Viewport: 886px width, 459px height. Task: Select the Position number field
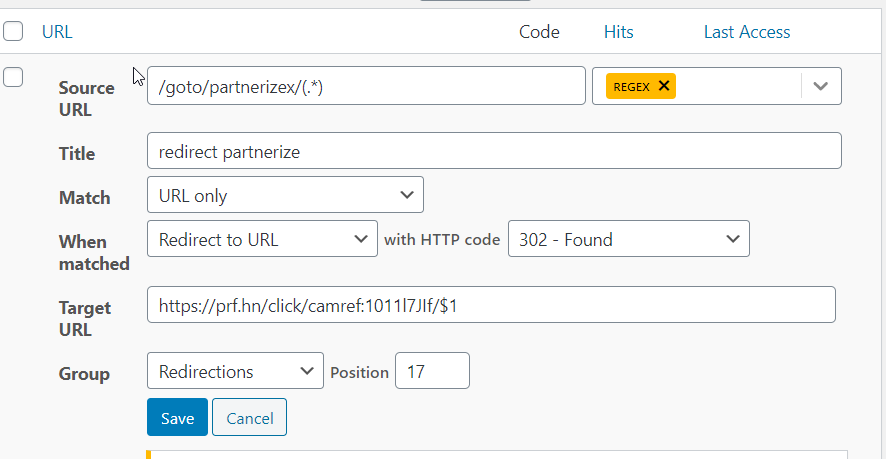(432, 371)
